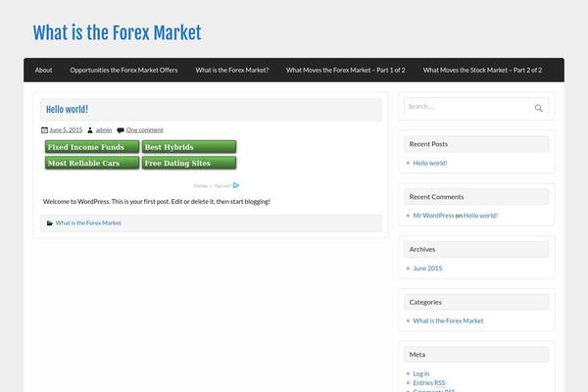This screenshot has height=392, width=588.
Task: Click the June 5, 2015 date link
Action: 66,130
